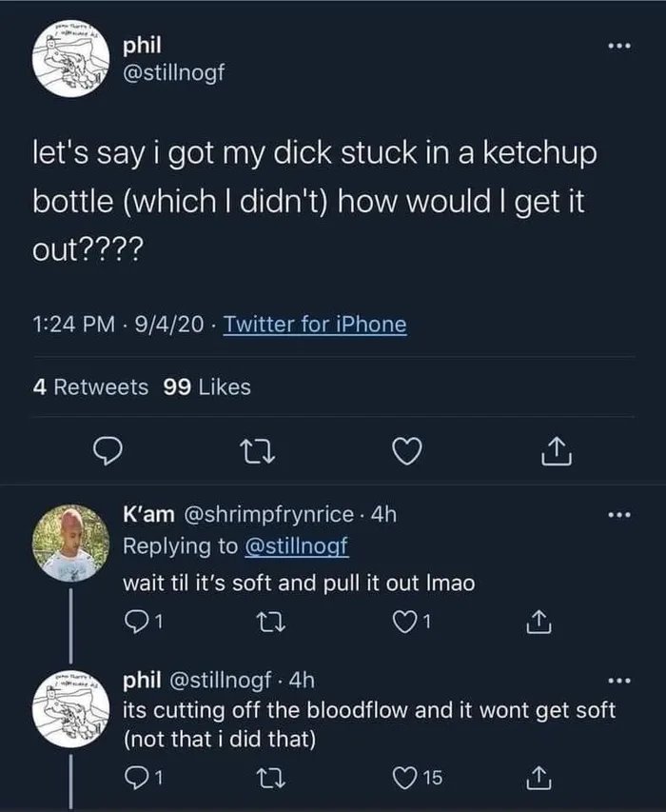The height and width of the screenshot is (812, 666).
Task: Open more options on phil's reply
Action: click(x=617, y=681)
